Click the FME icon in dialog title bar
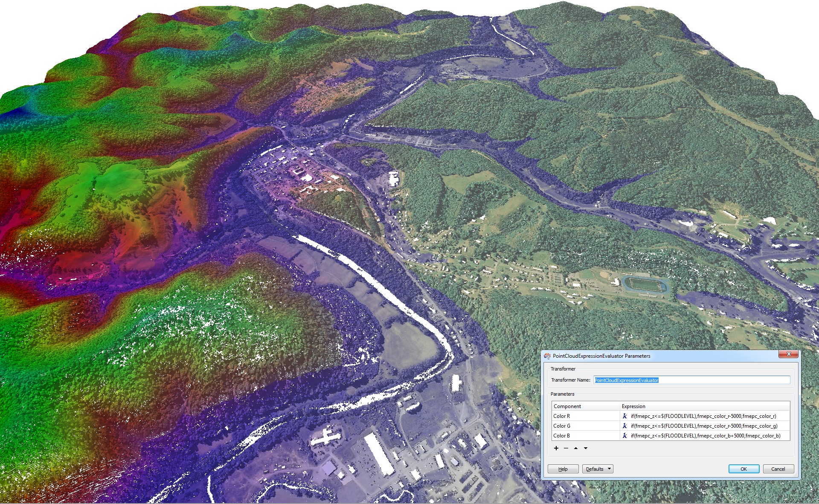Viewport: 819px width, 504px height. pyautogui.click(x=547, y=356)
